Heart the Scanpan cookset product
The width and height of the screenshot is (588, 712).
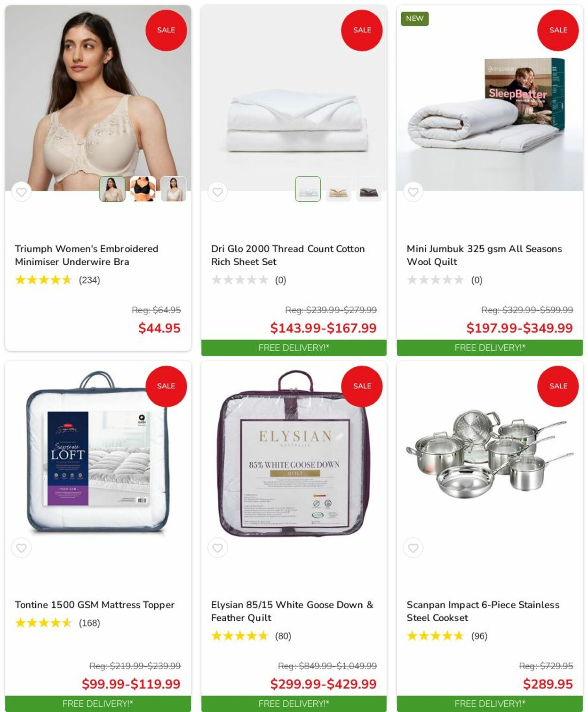[413, 548]
